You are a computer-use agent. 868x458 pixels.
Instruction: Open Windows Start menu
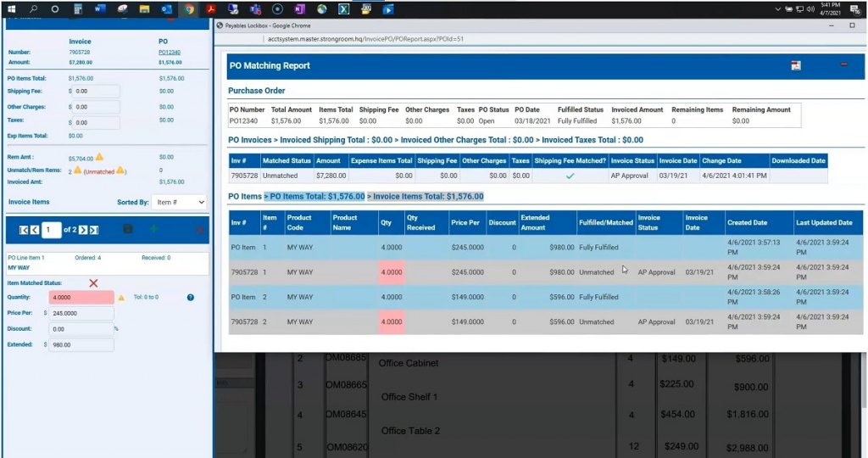[11, 8]
